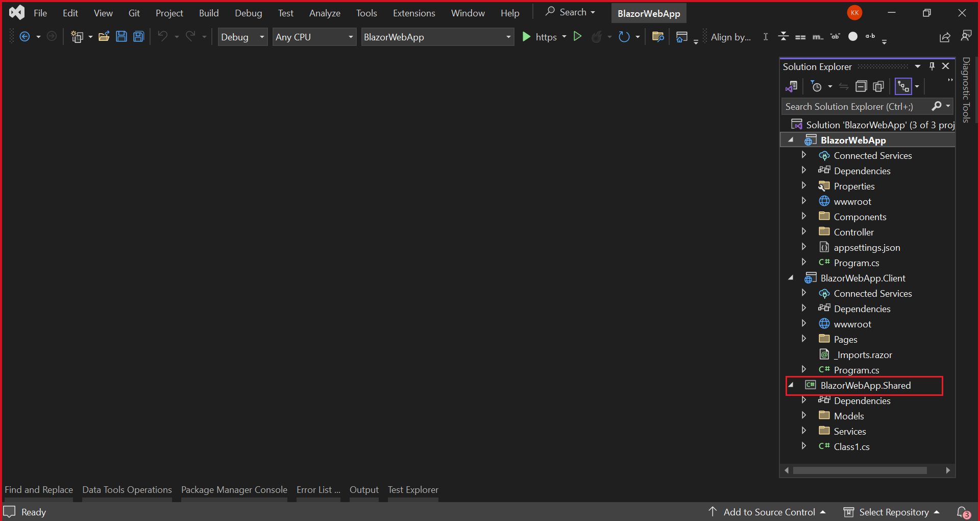Click the Search button in title bar
The image size is (980, 521).
click(x=570, y=12)
